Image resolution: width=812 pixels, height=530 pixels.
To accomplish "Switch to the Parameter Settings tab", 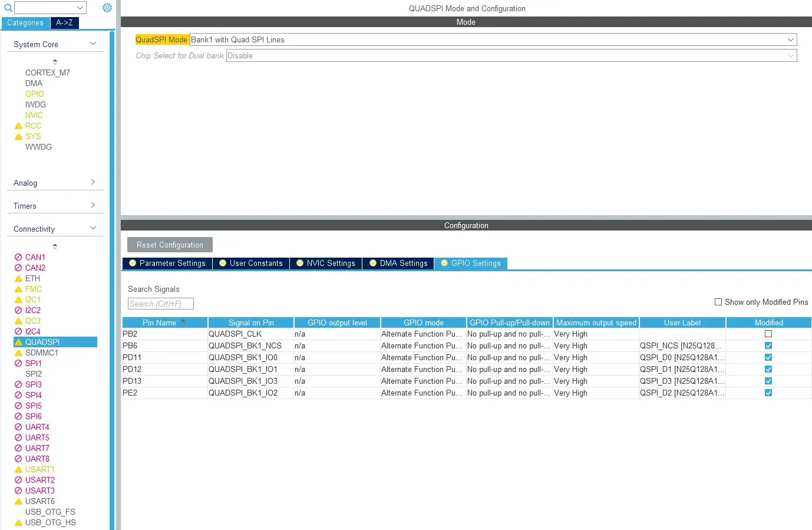I will point(167,264).
